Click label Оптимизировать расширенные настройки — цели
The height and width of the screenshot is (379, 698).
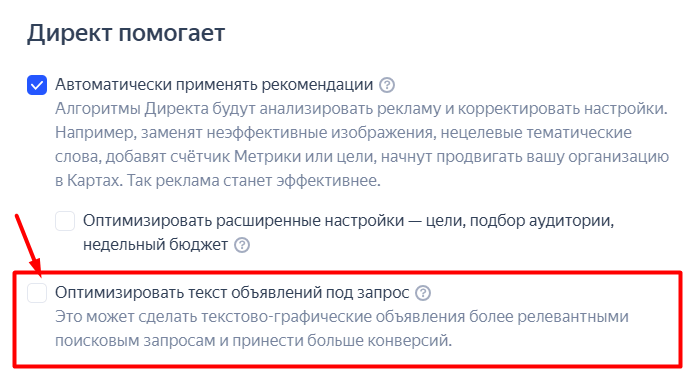click(349, 221)
